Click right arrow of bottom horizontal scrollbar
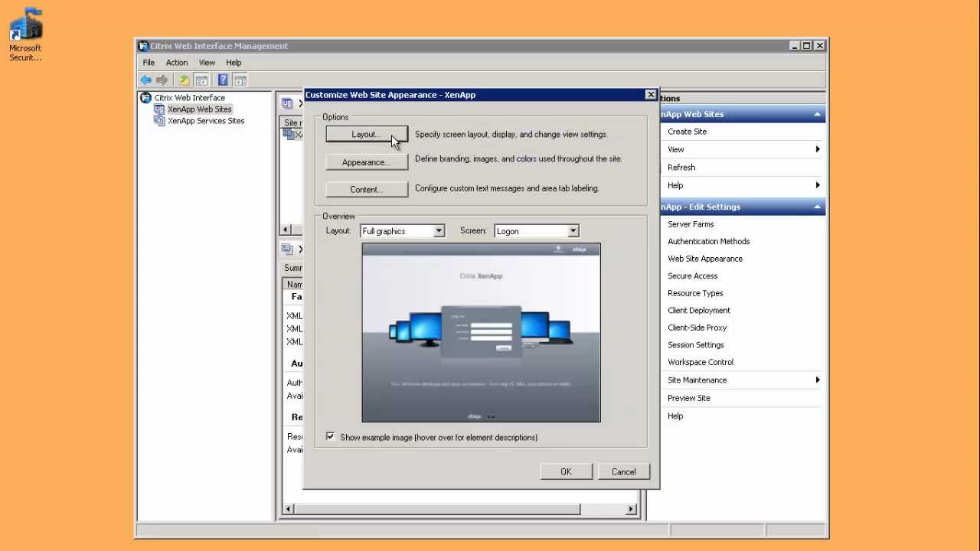Screen dimensions: 980x551 [x=632, y=509]
